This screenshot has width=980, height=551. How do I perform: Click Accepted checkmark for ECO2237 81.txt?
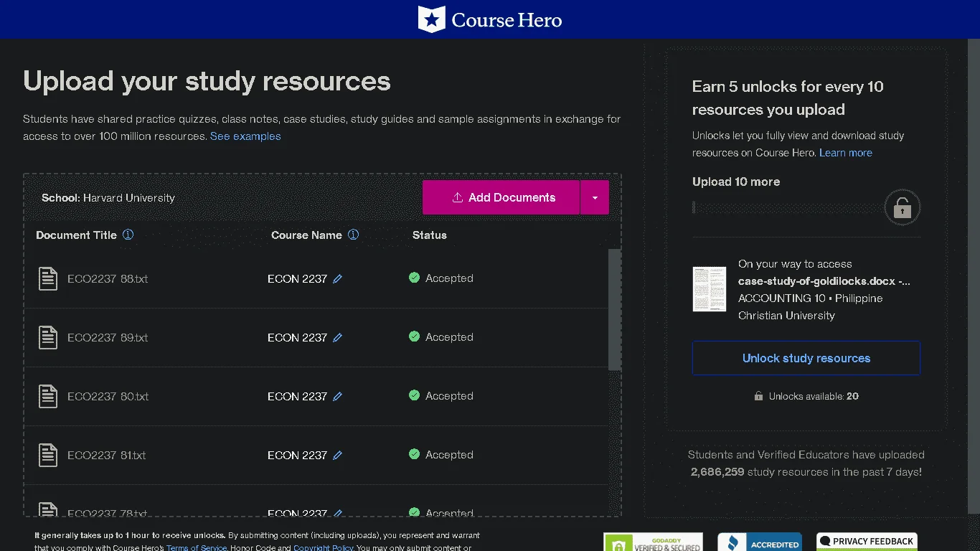(x=414, y=454)
